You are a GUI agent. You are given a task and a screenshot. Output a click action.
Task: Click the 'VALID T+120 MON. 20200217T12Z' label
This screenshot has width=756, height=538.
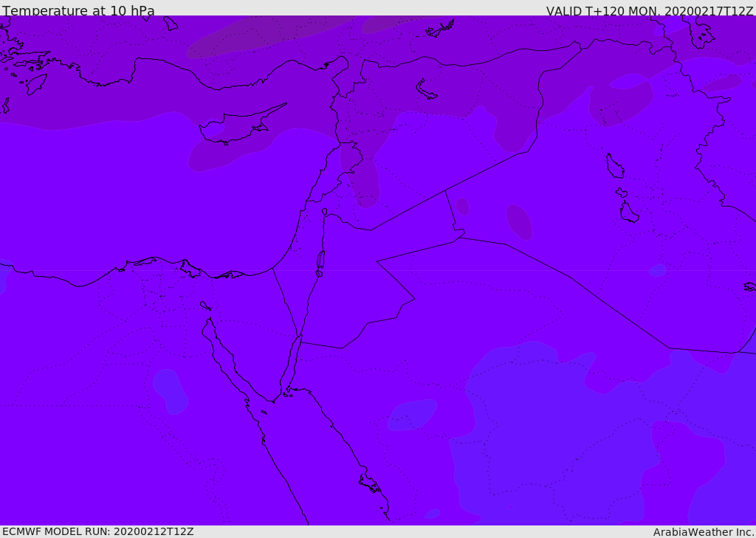(x=650, y=11)
